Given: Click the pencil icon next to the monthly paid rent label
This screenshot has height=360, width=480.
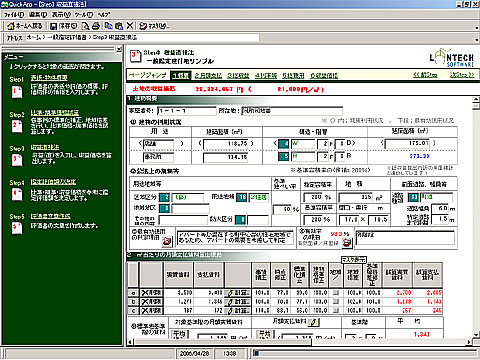Looking at the screenshot, I should 314,322.
